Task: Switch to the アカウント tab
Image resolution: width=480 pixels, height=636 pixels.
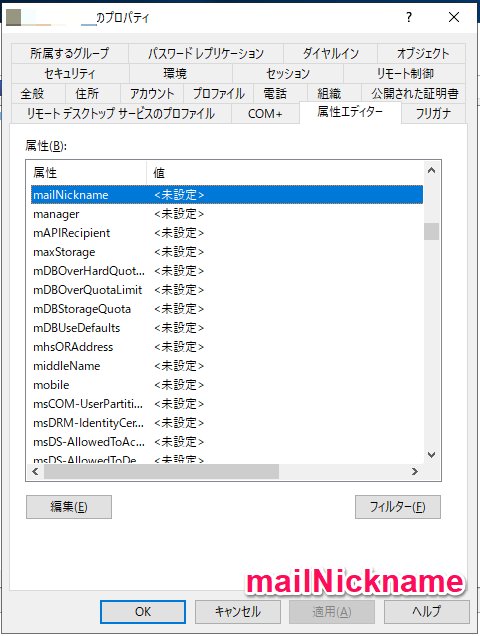Action: click(x=152, y=94)
